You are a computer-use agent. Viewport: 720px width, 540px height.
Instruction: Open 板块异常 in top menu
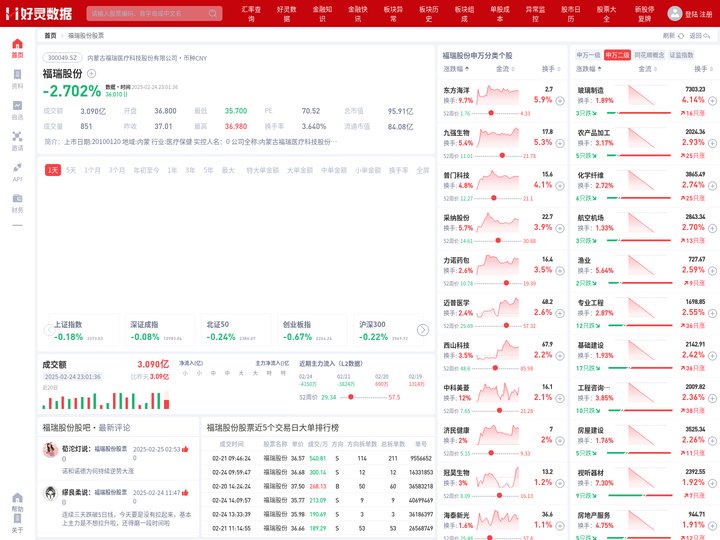[x=394, y=14]
